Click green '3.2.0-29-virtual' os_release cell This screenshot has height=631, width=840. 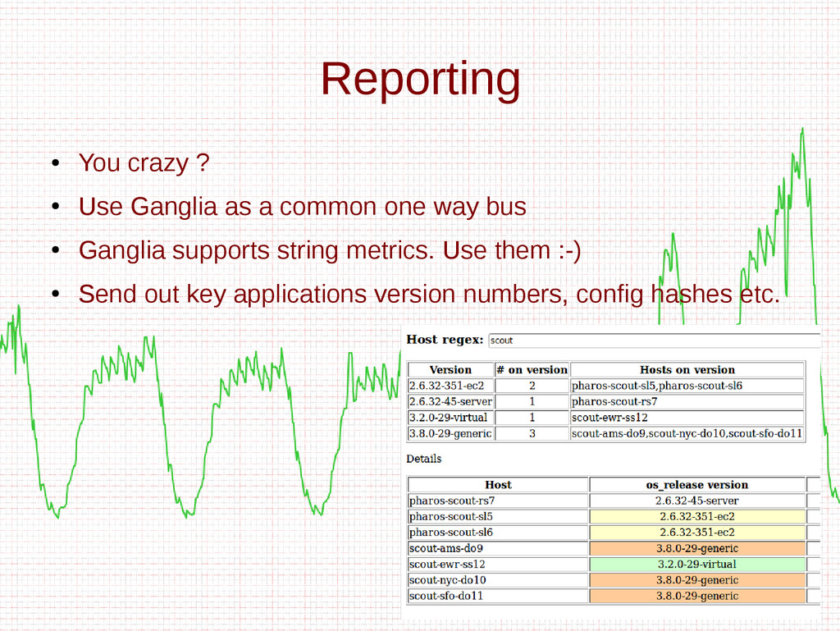697,565
